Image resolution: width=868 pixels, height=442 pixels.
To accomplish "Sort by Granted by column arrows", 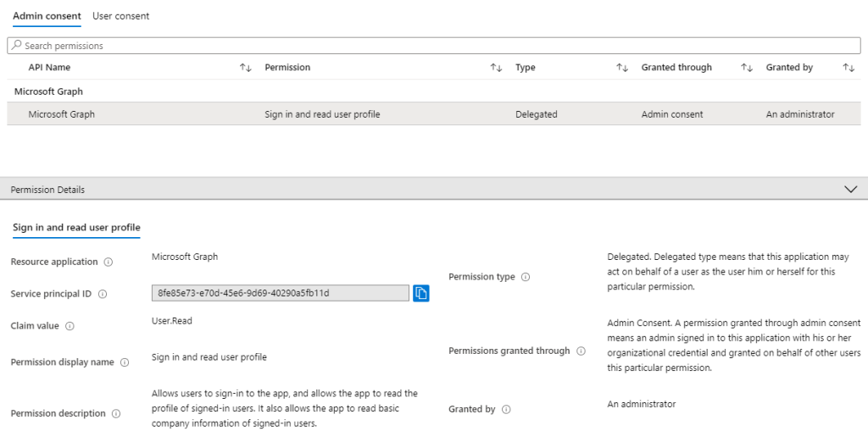I will [x=849, y=68].
